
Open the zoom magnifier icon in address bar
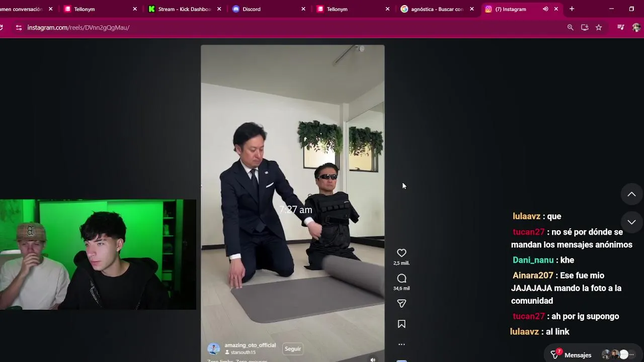point(570,28)
